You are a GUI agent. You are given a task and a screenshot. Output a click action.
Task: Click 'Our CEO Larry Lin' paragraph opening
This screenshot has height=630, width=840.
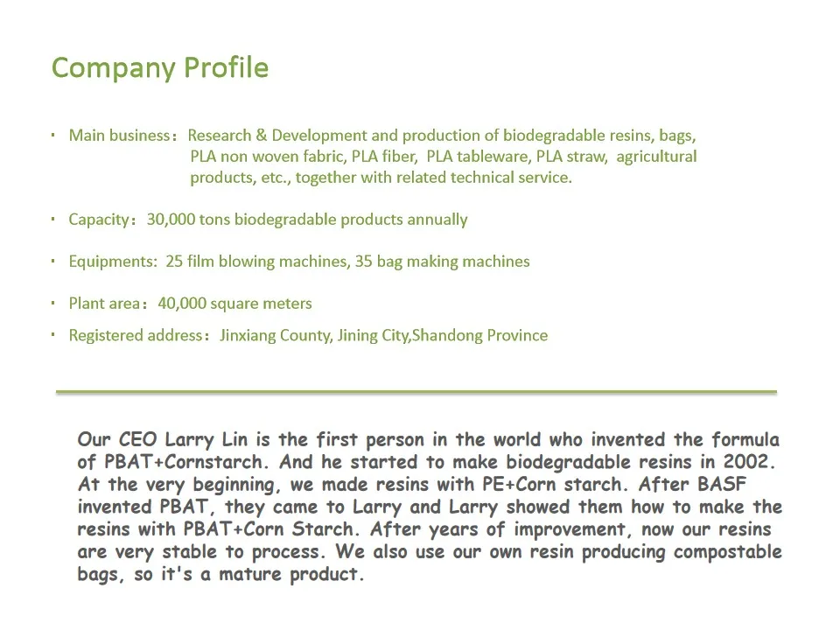[163, 440]
